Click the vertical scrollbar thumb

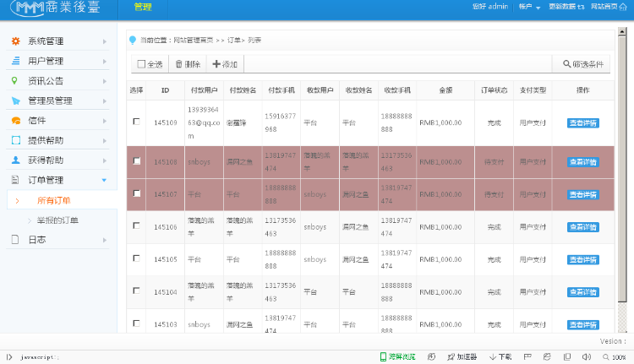622,170
